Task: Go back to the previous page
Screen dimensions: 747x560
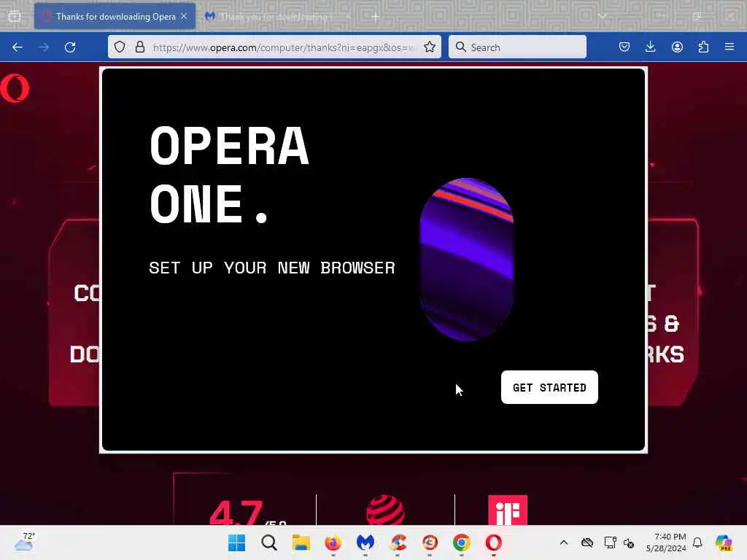Action: pyautogui.click(x=18, y=47)
